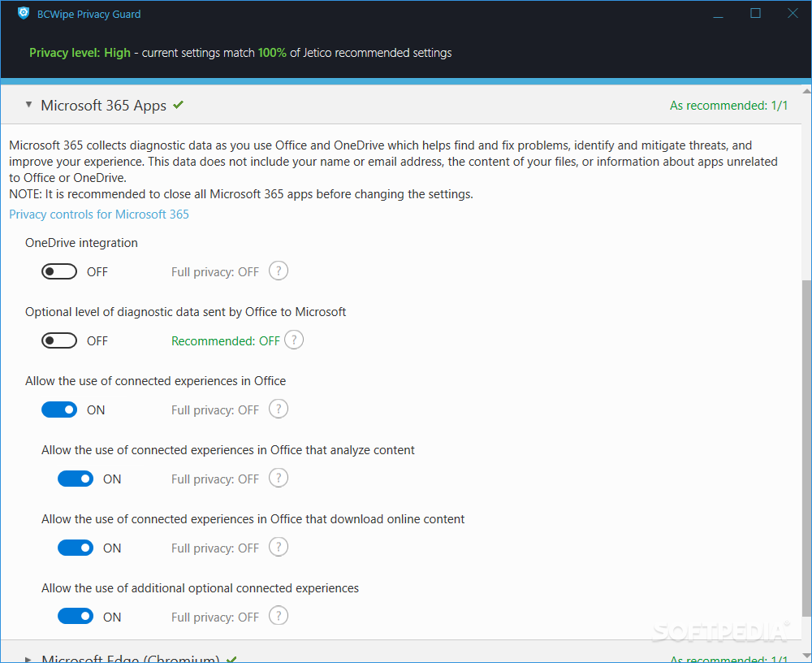Close the BCWipe Privacy Guard window
Image resolution: width=812 pixels, height=663 pixels.
(x=793, y=14)
